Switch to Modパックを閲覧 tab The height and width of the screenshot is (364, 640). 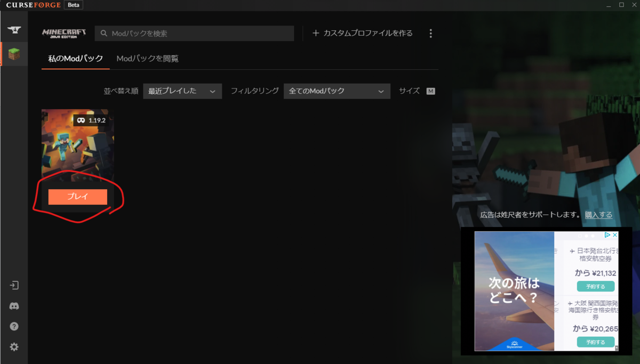147,59
